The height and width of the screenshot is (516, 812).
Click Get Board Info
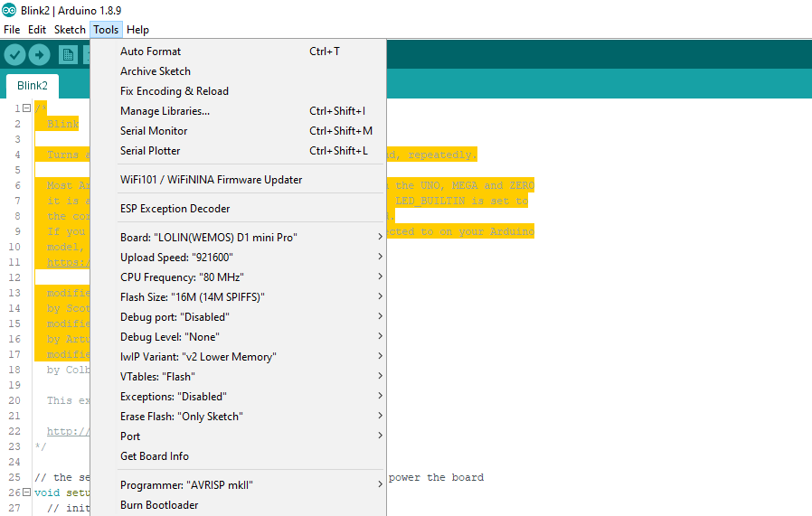tap(238, 456)
